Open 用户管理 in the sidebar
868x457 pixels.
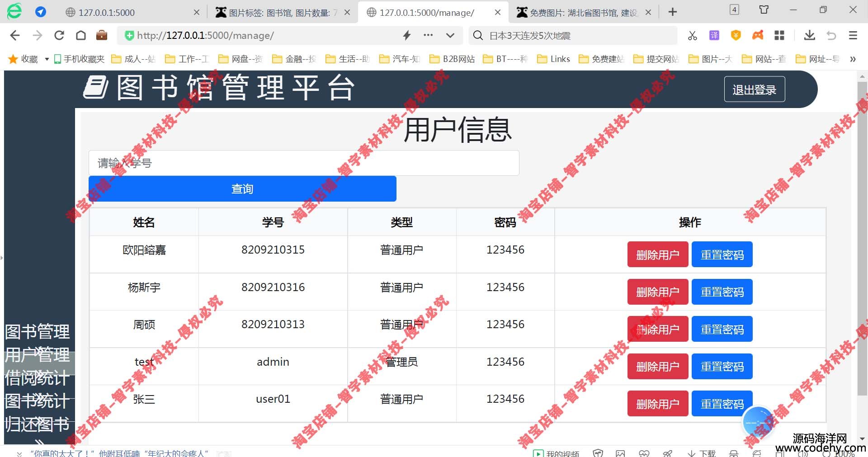(x=38, y=355)
